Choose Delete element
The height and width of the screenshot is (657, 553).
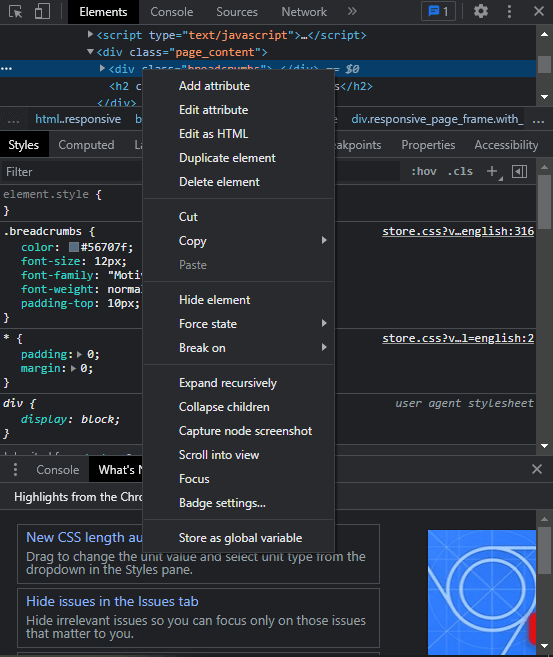point(238,182)
